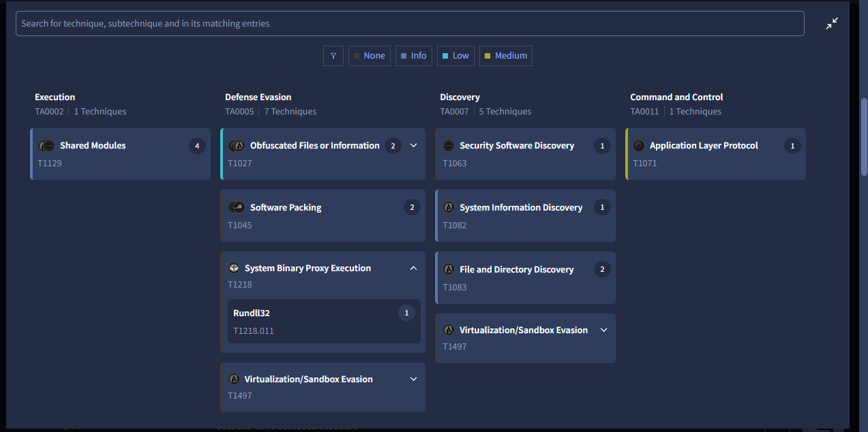Click the TA0007 tactic ID
This screenshot has height=432, width=868.
click(x=454, y=112)
